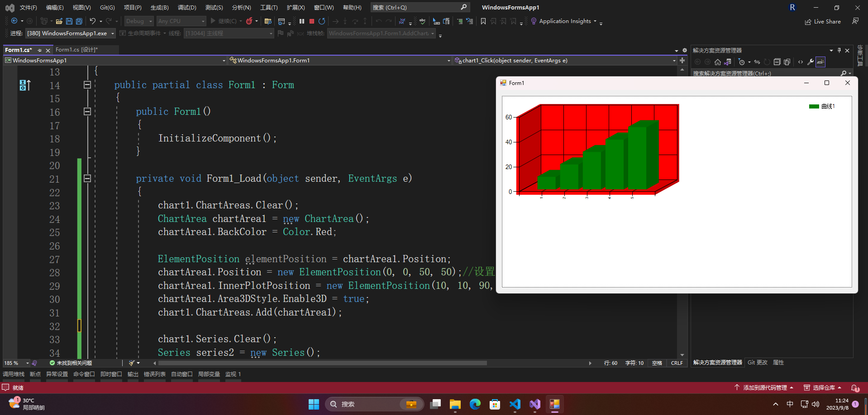The image size is (868, 415).
Task: Open the Any CPU platform dropdown
Action: pos(181,21)
